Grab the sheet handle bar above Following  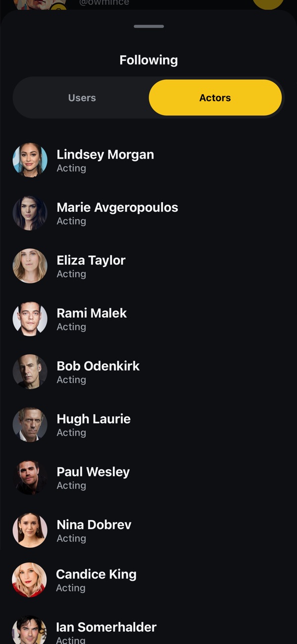click(148, 26)
